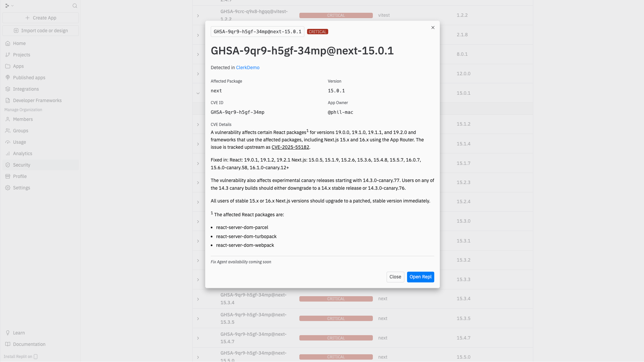Check Usage via its cloud icon

(x=8, y=142)
